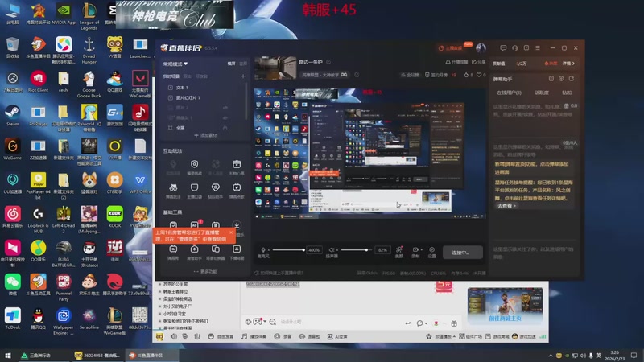Open the message bubble icon in 直播伴侣 title bar
The image size is (644, 362).
pyautogui.click(x=503, y=48)
